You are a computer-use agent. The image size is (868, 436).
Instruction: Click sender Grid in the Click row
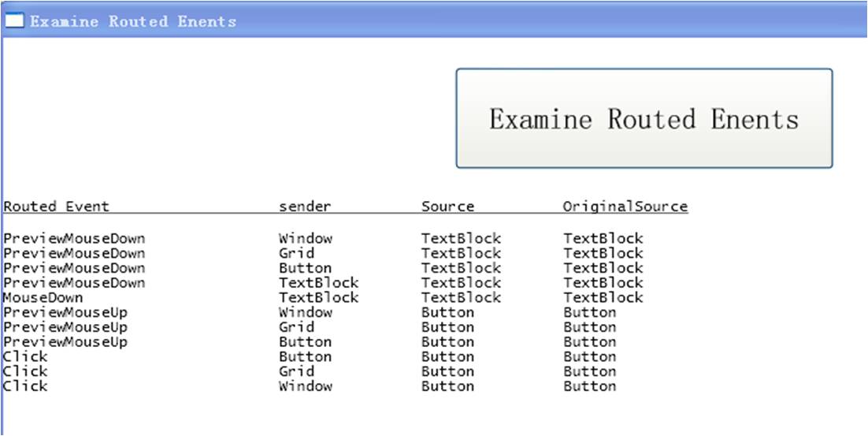[296, 371]
